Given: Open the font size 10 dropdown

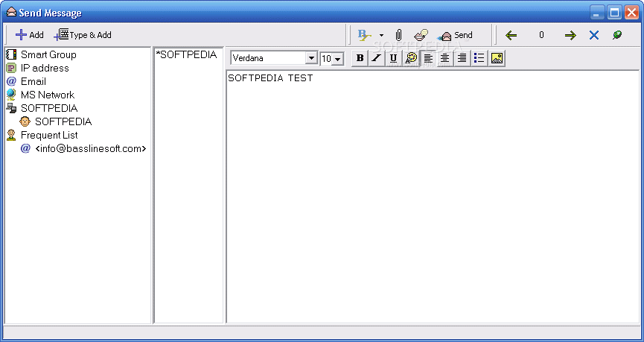Looking at the screenshot, I should [338, 59].
